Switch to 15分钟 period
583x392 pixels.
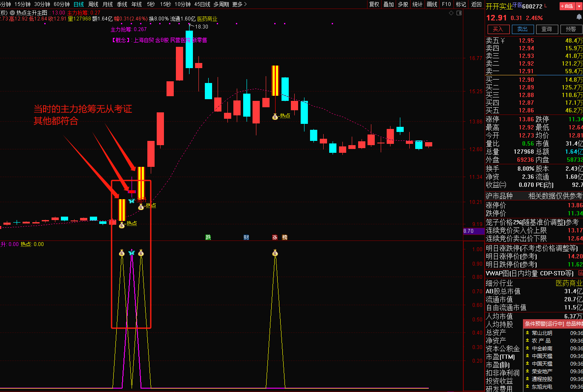pos(23,4)
